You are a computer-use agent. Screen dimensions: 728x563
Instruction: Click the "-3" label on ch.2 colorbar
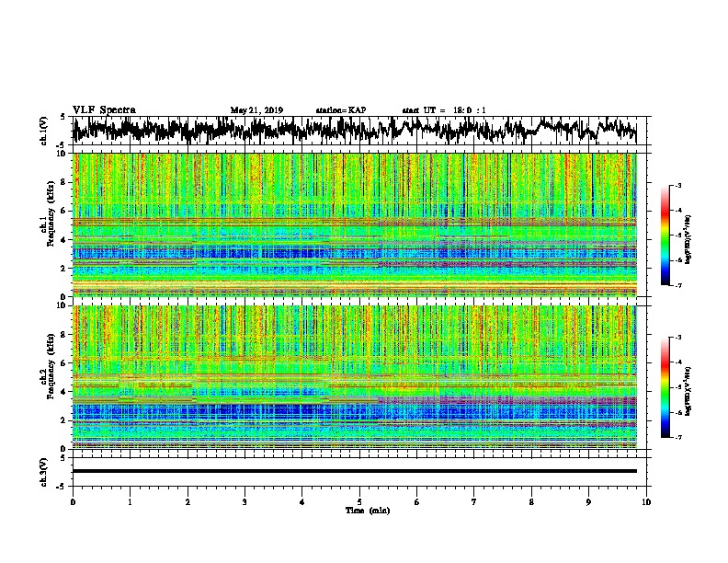(x=678, y=338)
